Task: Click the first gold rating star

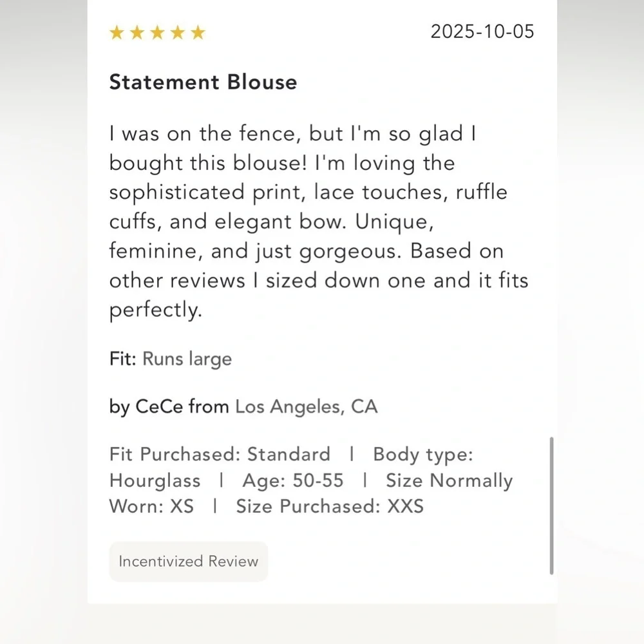Action: coord(117,32)
